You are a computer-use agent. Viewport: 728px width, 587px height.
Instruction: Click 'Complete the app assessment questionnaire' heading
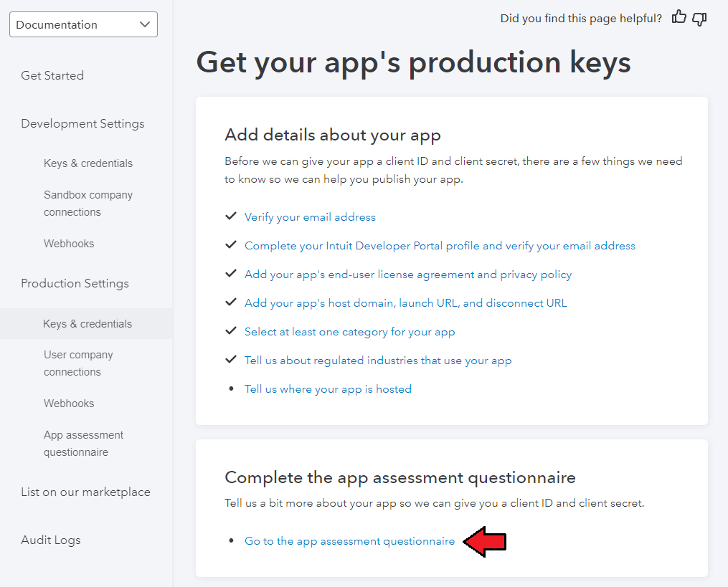click(400, 477)
